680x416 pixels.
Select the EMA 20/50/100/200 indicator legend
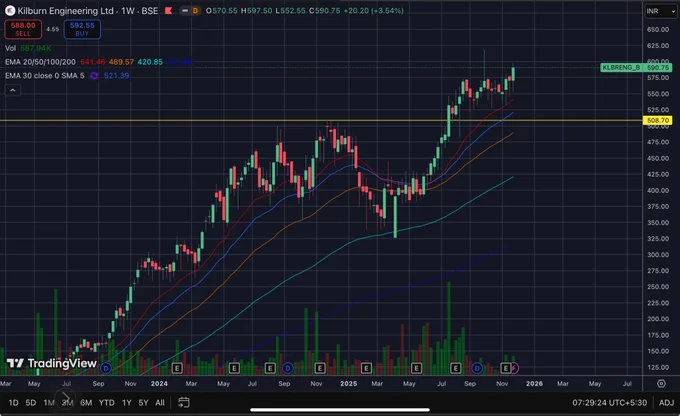[40, 62]
